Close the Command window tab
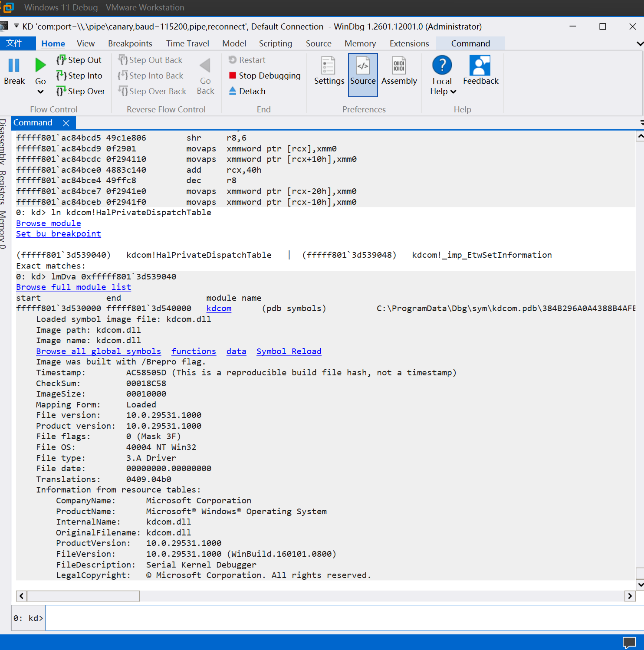The image size is (644, 650). point(66,123)
